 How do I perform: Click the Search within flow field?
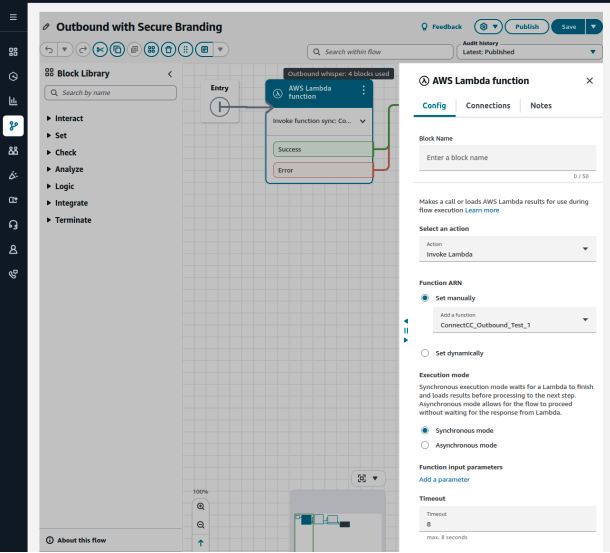point(380,52)
